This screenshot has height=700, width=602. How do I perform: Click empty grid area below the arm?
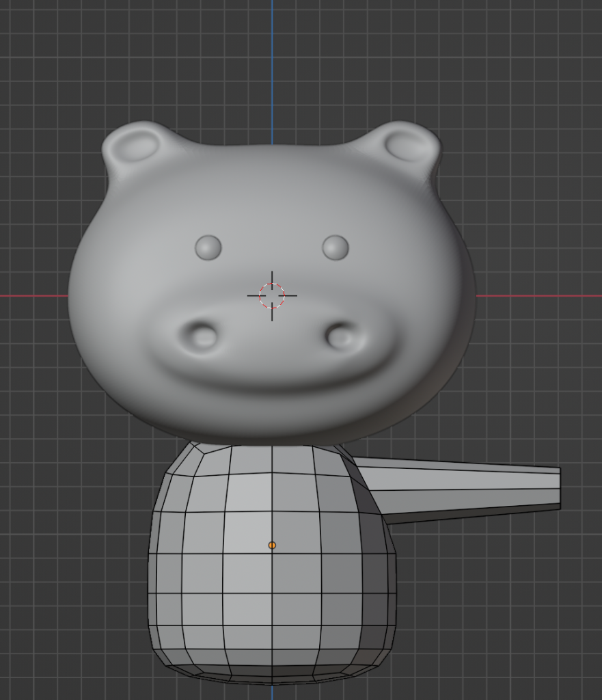pos(492,602)
